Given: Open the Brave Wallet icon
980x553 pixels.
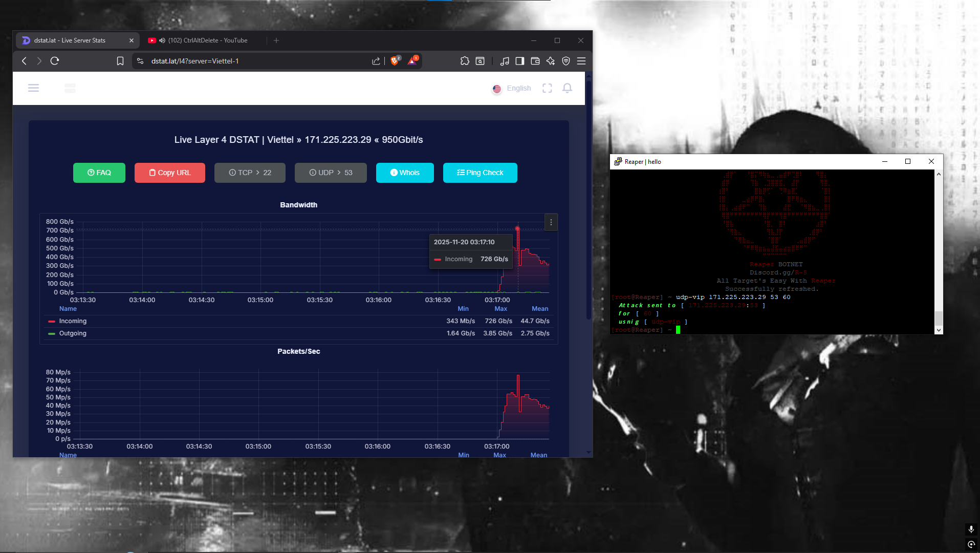Looking at the screenshot, I should coord(535,61).
